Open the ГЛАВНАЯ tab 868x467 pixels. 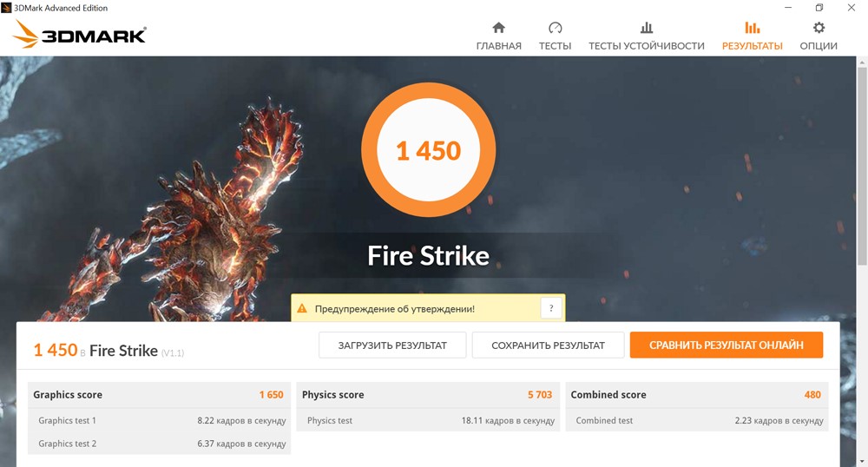499,46
